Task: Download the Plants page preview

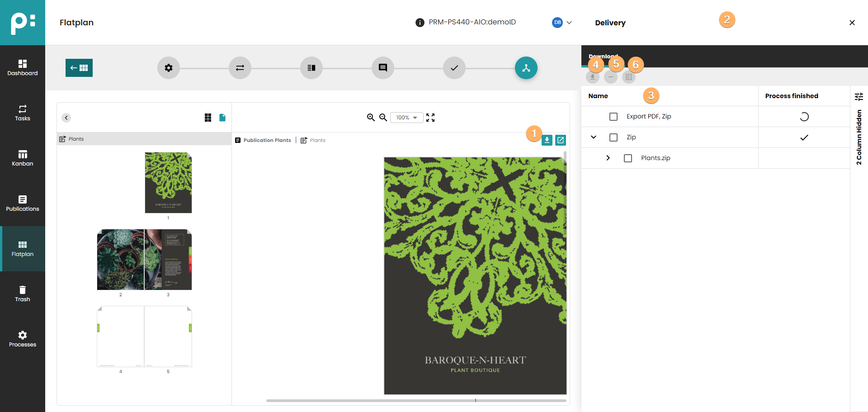Action: (x=547, y=140)
